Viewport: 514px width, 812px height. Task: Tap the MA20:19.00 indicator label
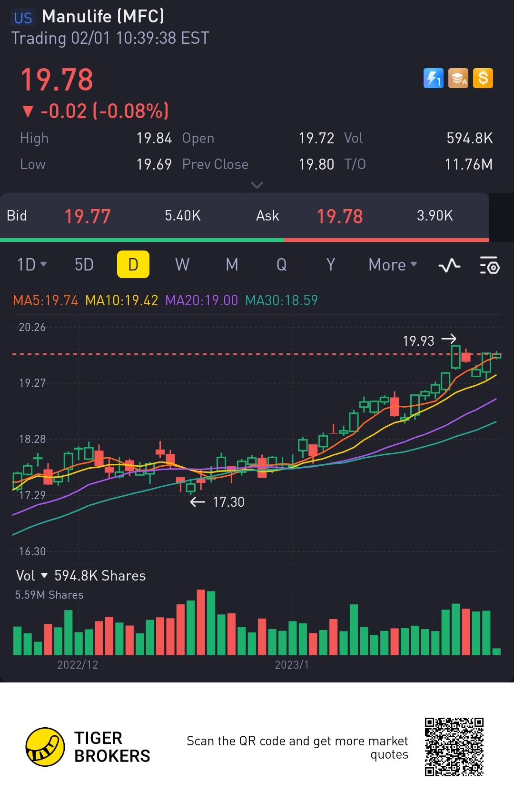pyautogui.click(x=201, y=300)
